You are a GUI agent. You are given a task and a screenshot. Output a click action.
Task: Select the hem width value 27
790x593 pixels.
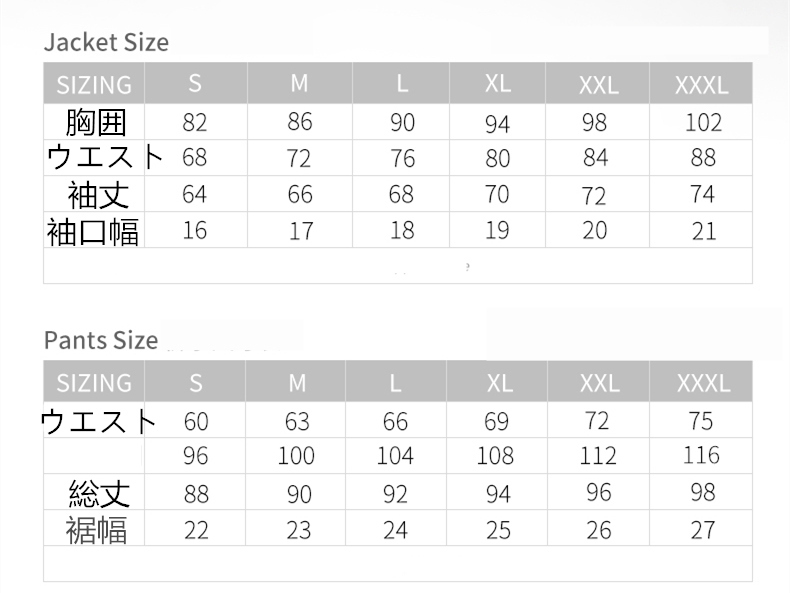(702, 529)
